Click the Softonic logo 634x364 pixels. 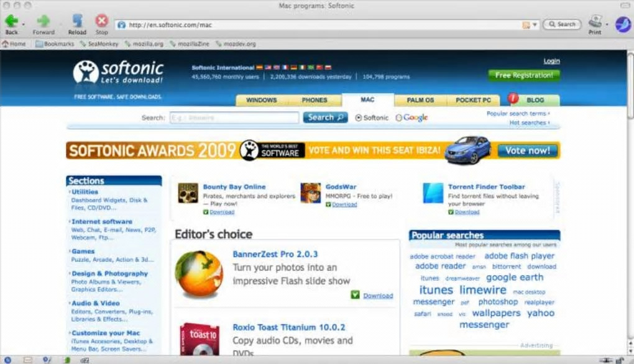click(118, 72)
